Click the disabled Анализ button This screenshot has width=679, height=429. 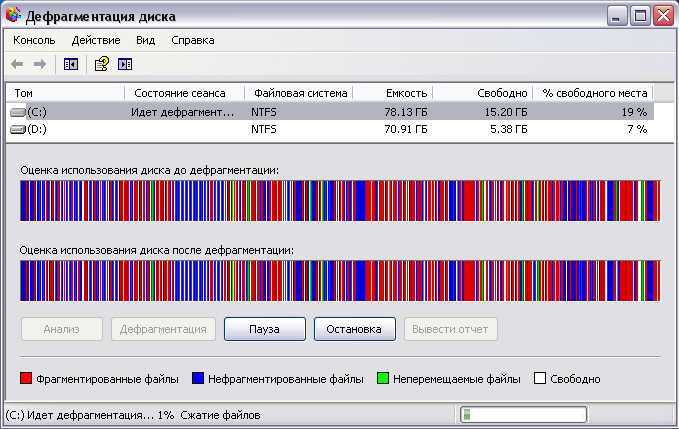pos(61,329)
